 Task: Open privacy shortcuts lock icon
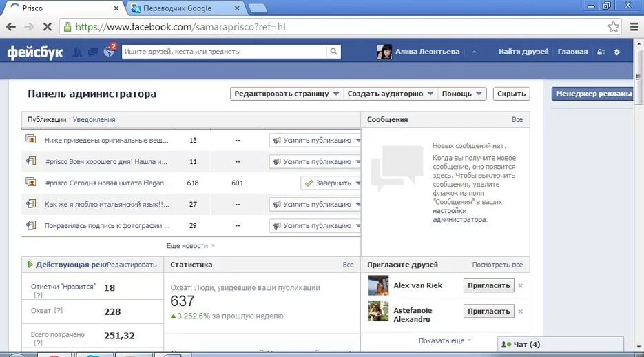click(x=601, y=52)
